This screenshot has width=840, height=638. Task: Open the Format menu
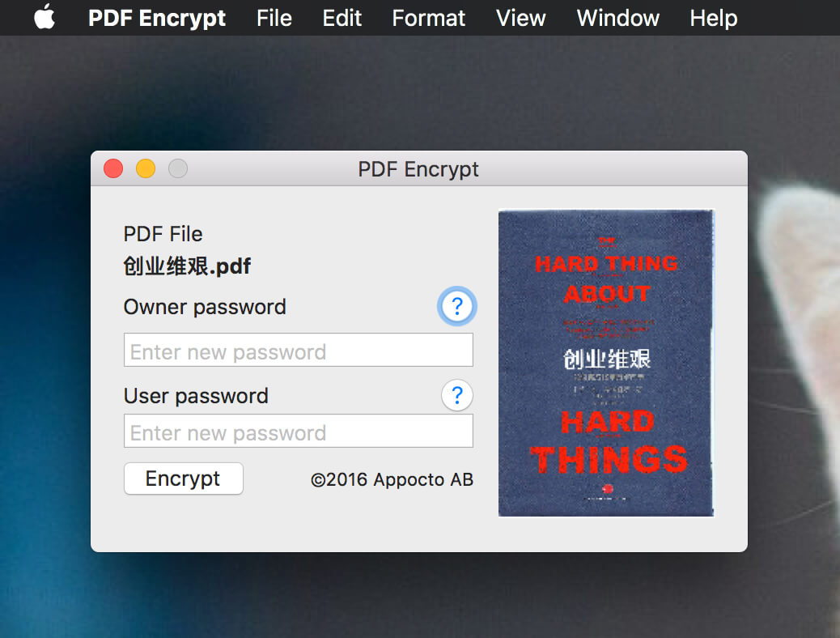429,19
